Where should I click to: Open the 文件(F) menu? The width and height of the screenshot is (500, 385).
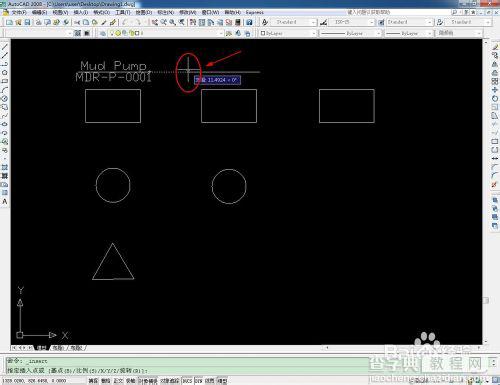(19, 12)
